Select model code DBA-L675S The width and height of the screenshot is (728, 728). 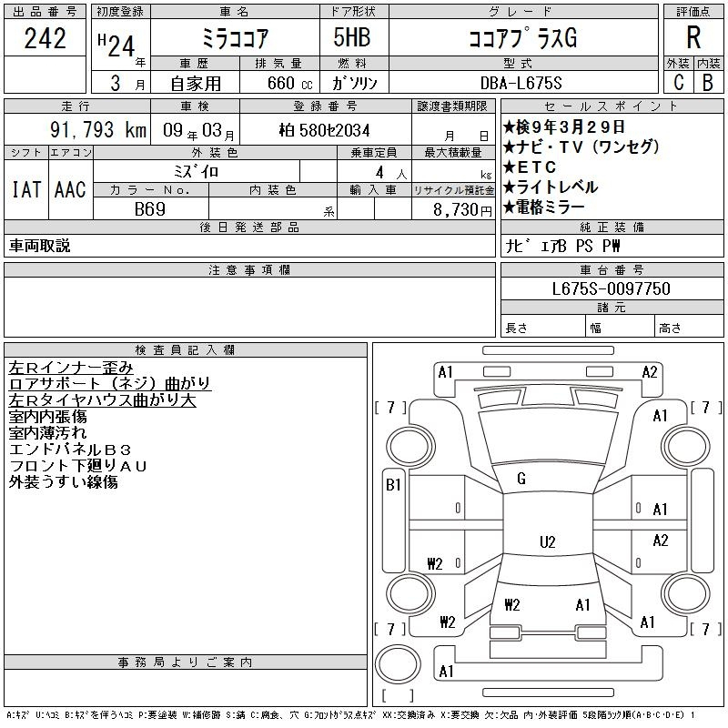(x=521, y=83)
